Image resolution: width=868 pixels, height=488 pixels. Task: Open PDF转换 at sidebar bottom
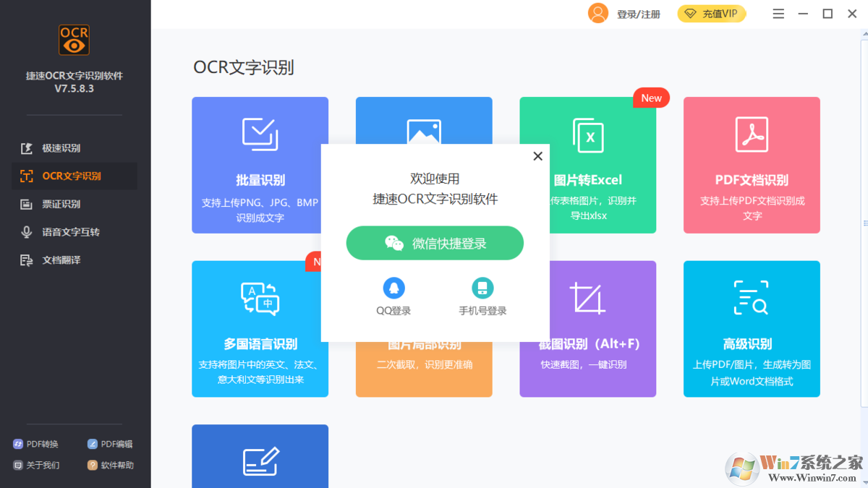[x=36, y=443]
